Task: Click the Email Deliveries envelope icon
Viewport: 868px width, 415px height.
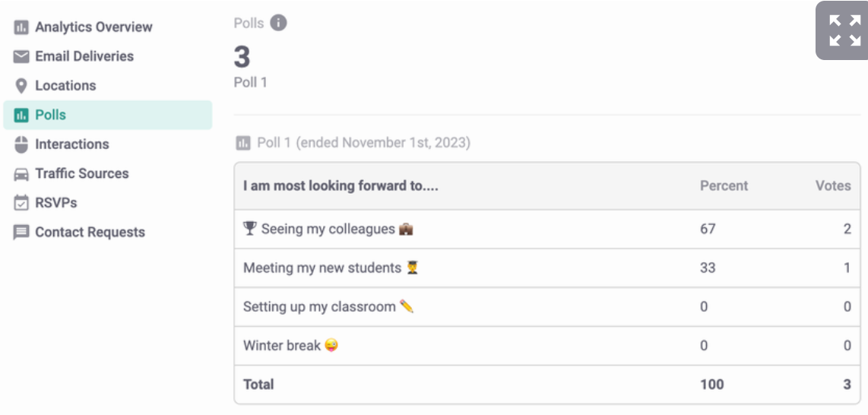Action: [21, 57]
